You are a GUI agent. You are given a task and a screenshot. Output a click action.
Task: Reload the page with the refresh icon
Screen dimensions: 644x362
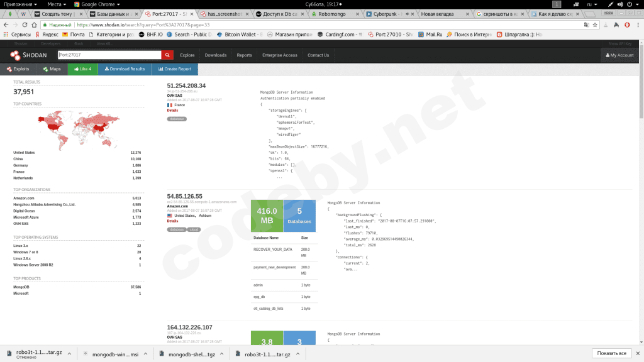(x=25, y=25)
